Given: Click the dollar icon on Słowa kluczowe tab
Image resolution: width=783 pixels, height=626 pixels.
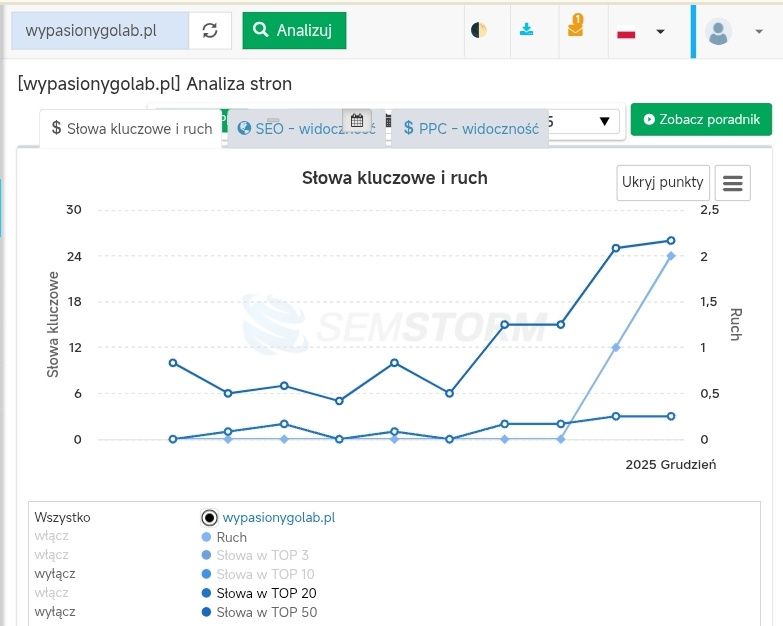Looking at the screenshot, I should [x=56, y=128].
